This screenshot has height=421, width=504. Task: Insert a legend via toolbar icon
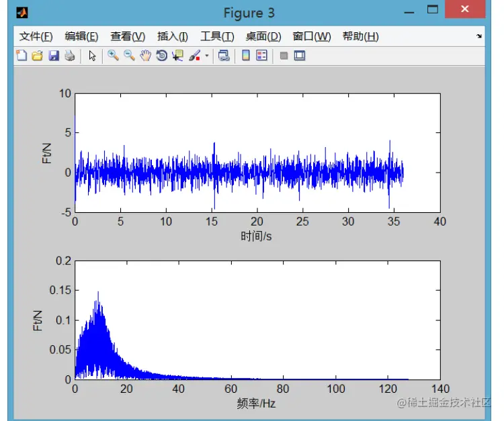click(261, 56)
